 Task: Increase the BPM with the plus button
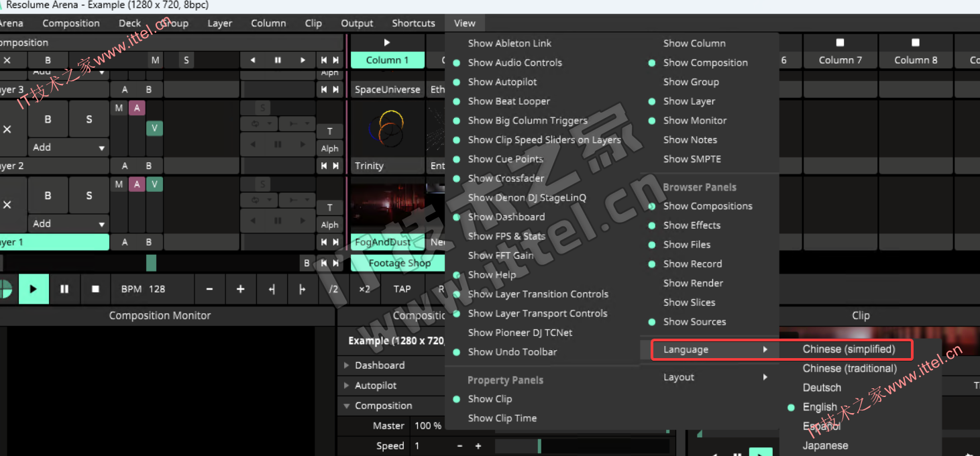240,289
